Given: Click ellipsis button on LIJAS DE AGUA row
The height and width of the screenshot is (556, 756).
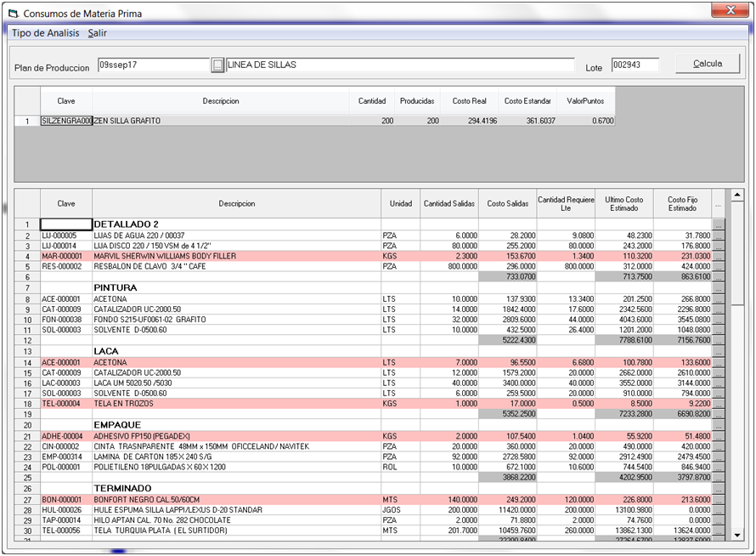Looking at the screenshot, I should click(x=719, y=235).
